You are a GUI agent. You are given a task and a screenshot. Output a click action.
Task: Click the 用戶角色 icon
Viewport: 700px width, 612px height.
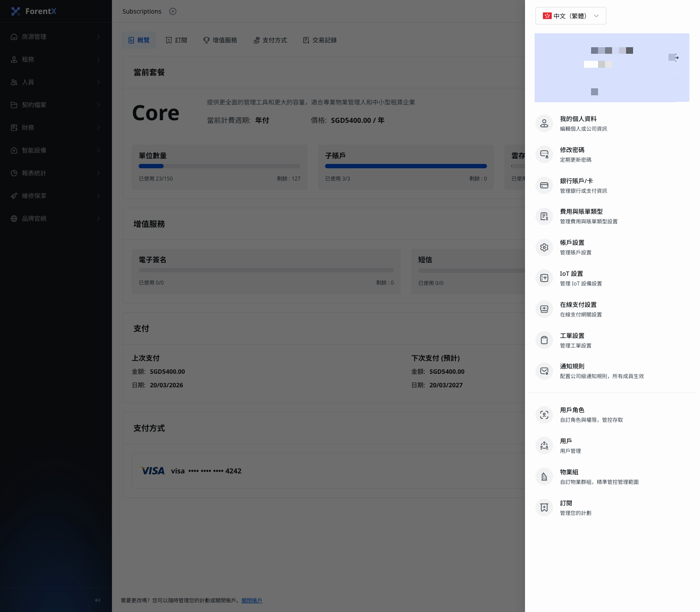point(544,415)
